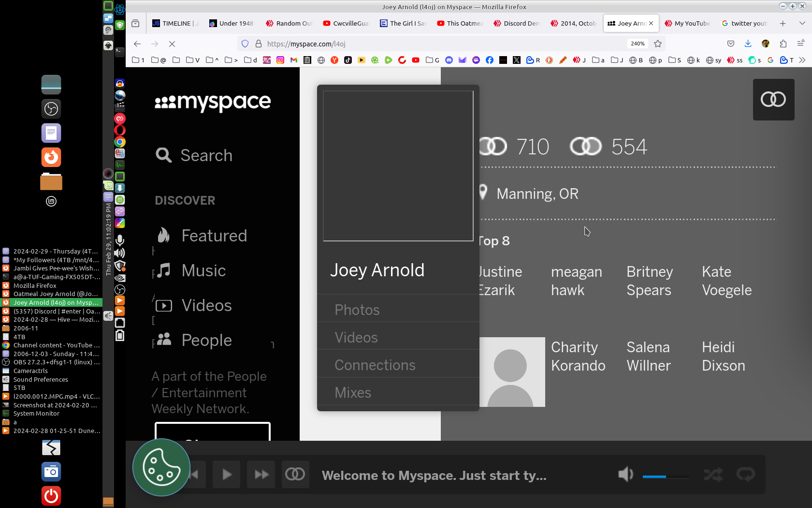Open the Music discover section
Screen dimensions: 812x508
pyautogui.click(x=191, y=270)
